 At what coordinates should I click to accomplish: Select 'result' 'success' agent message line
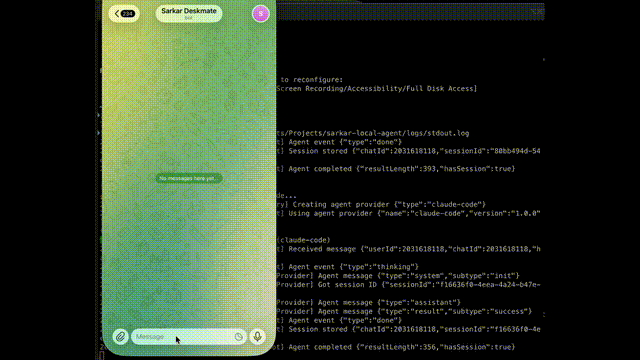pos(404,311)
